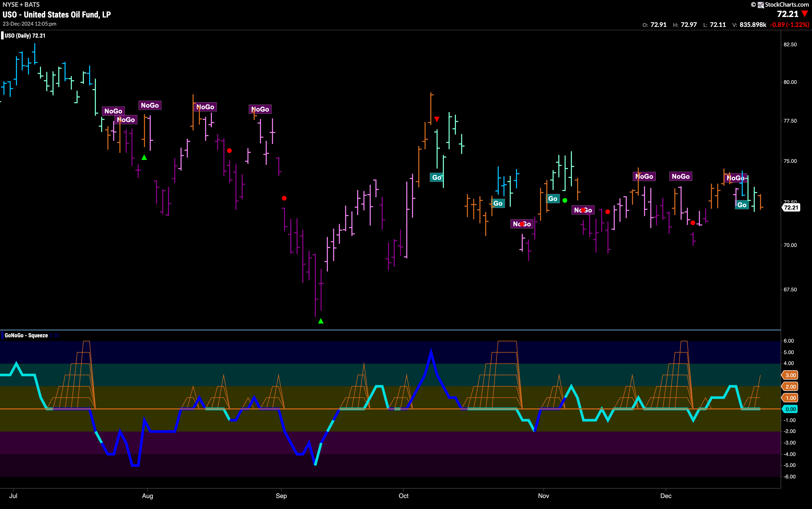Click the NoGo label at late October low
Viewport: 812px width, 509px height.
pos(522,224)
